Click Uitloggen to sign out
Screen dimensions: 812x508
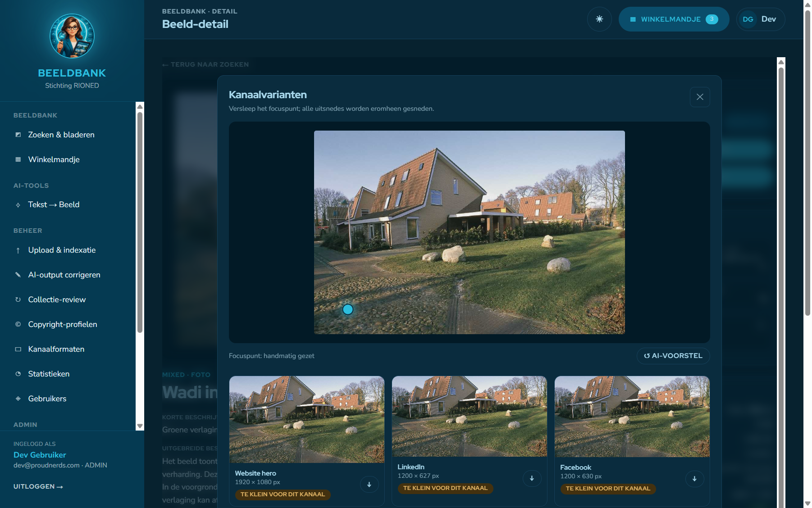click(x=38, y=486)
